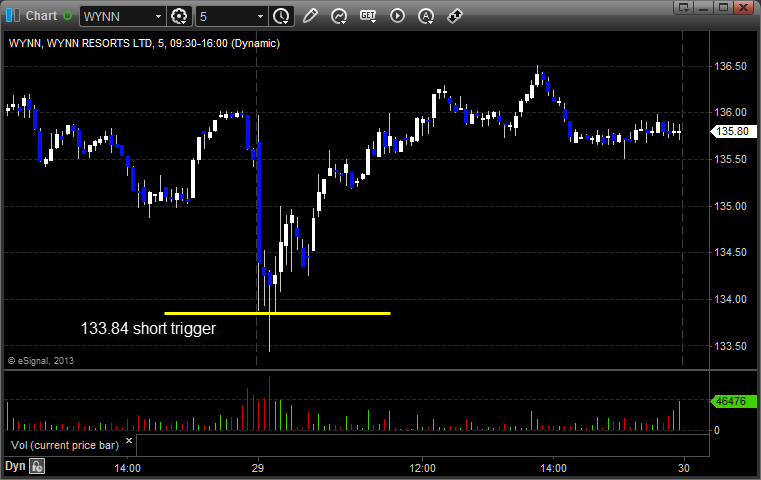
Task: Click the up-down arrows trade icon
Action: (455, 16)
